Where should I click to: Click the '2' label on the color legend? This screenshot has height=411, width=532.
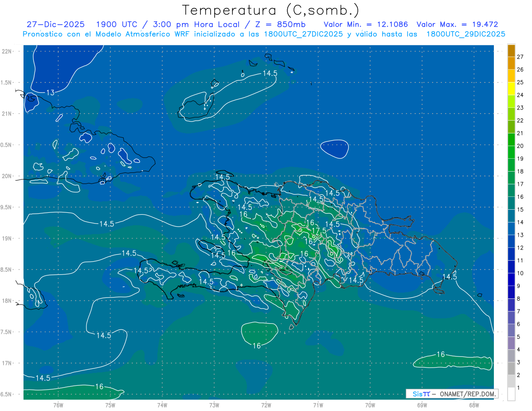[x=519, y=375]
